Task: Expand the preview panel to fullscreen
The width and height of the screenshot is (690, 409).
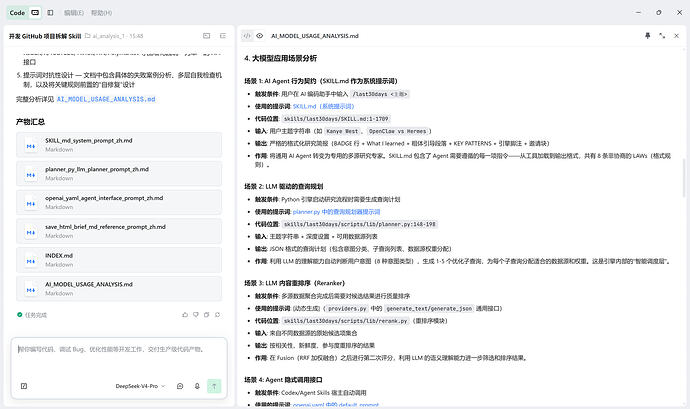Action: click(x=662, y=36)
